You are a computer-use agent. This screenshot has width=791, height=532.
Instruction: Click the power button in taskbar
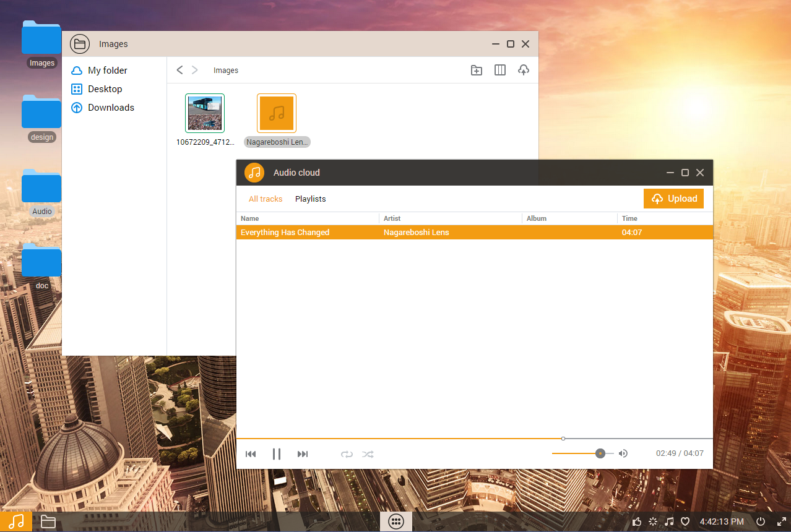click(761, 521)
